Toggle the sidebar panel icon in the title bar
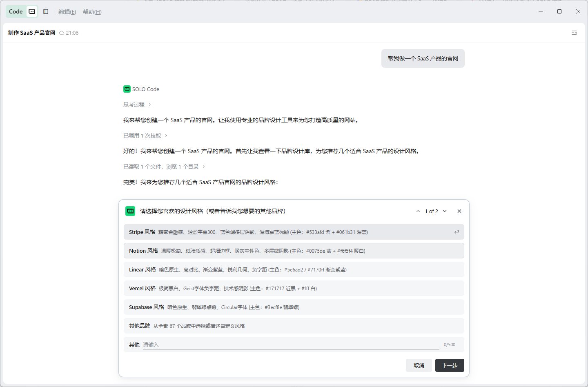Image resolution: width=588 pixels, height=387 pixels. 46,11
